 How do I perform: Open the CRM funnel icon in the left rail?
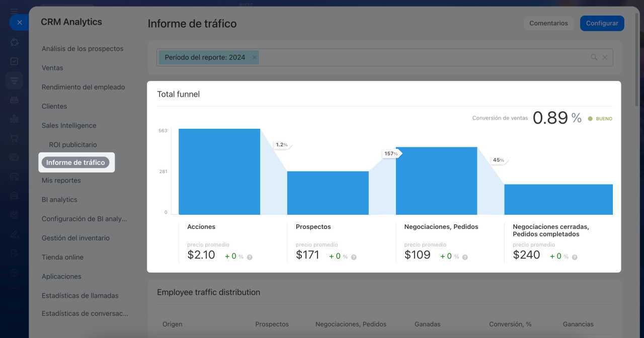coord(14,80)
